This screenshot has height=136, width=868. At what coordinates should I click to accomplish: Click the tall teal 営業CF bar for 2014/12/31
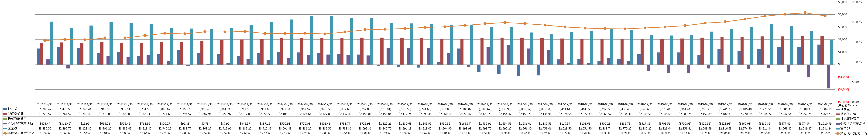click(x=331, y=40)
